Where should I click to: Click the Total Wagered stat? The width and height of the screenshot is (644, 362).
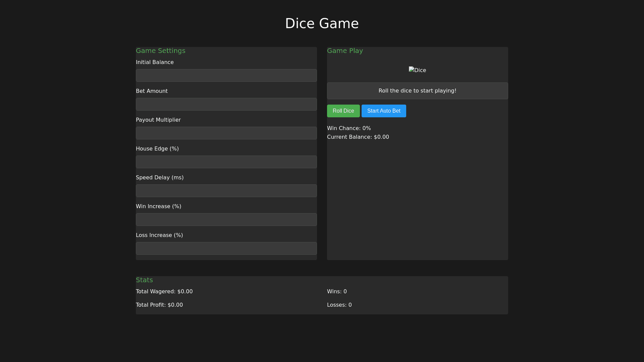pos(164,292)
